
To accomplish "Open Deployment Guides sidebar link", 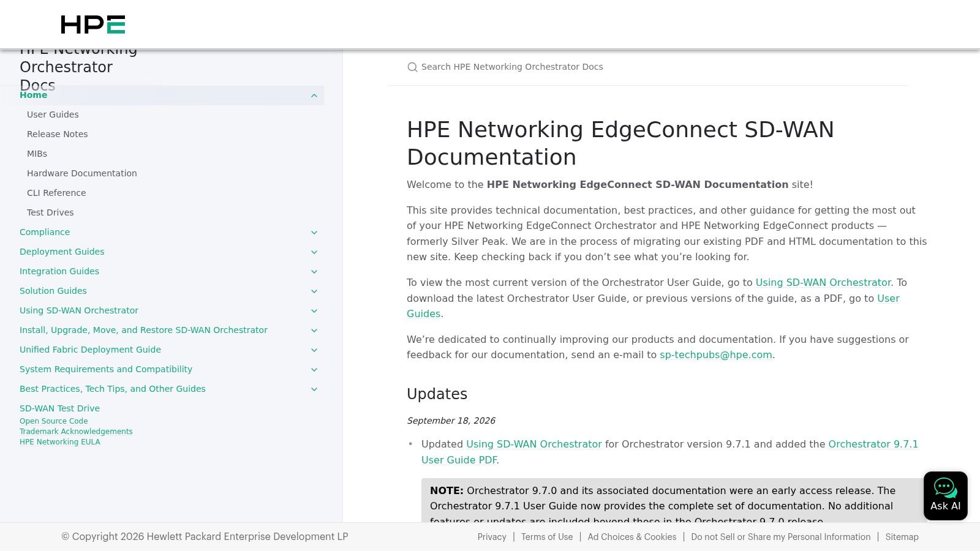I will (62, 252).
